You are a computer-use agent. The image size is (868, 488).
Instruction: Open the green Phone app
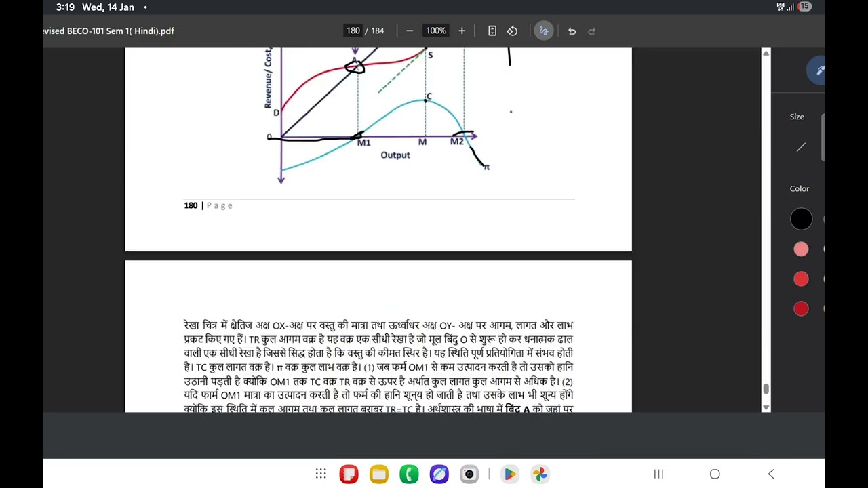coord(409,474)
